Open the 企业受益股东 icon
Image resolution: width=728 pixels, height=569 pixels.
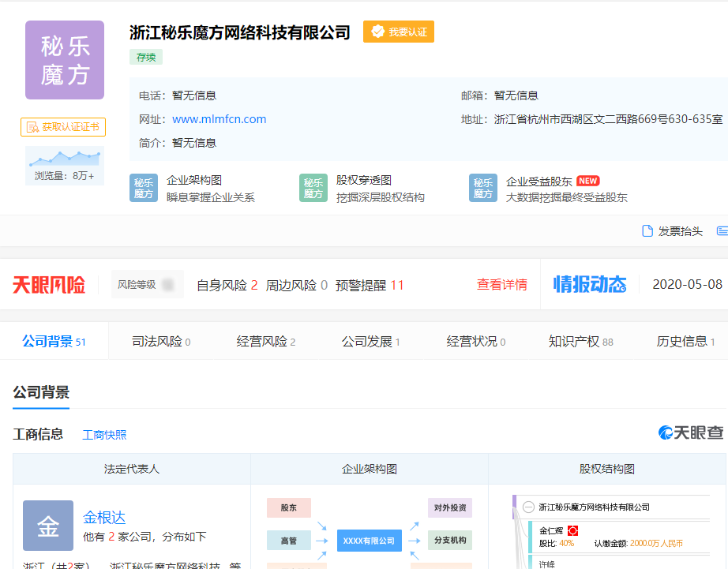[483, 188]
